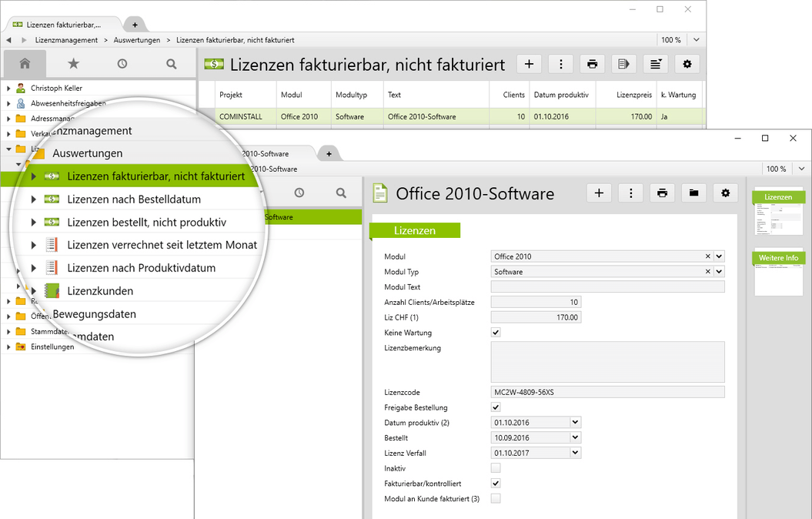Screen dimensions: 812x519
Task: Open favorites star tab in sidebar
Action: [73, 64]
